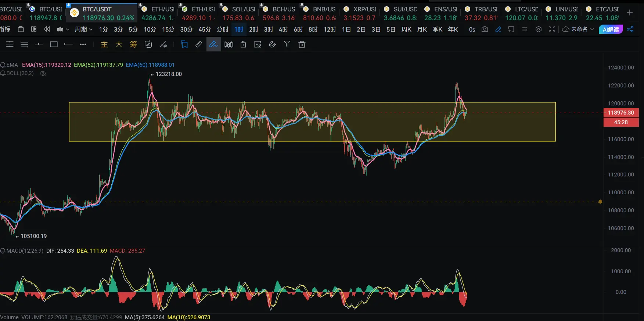Take a chart snapshot with the camera icon
644x321 pixels.
[485, 29]
